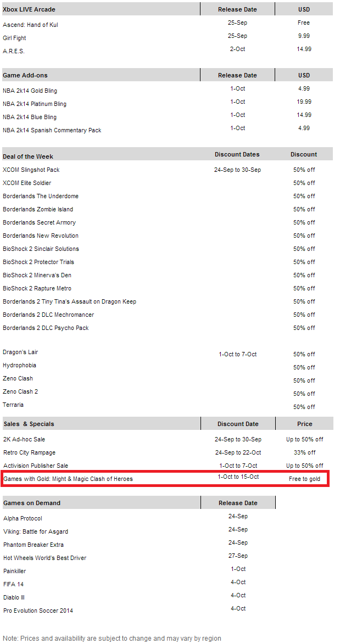Select Hot Wheels World's Best Driver
Image resolution: width=340 pixels, height=644 pixels.
tap(45, 558)
